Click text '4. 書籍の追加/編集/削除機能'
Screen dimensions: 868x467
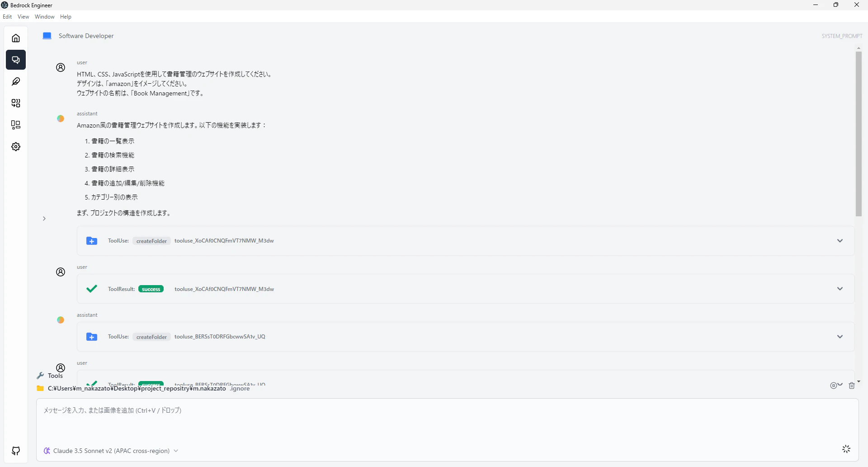pyautogui.click(x=124, y=183)
